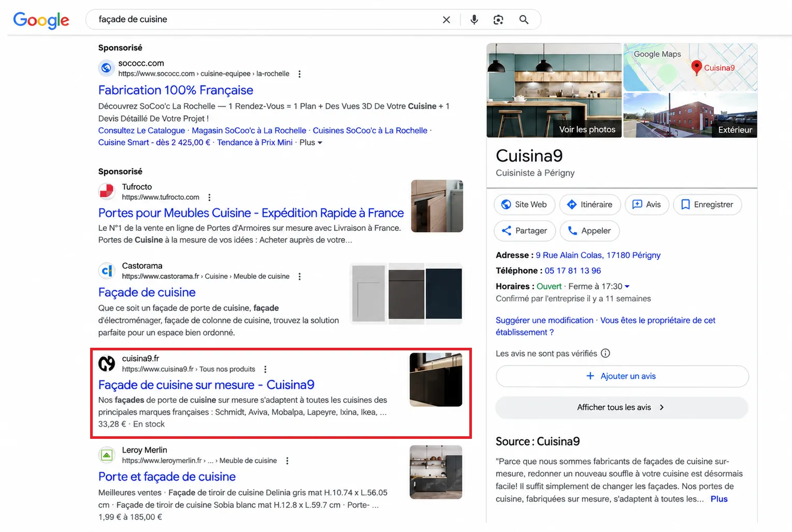Open Extérieur street view thumbnail

coord(690,115)
